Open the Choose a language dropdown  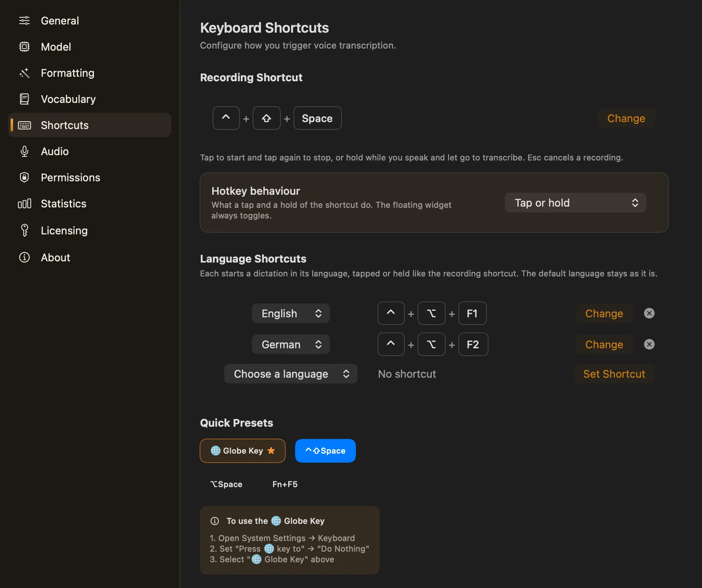(291, 374)
